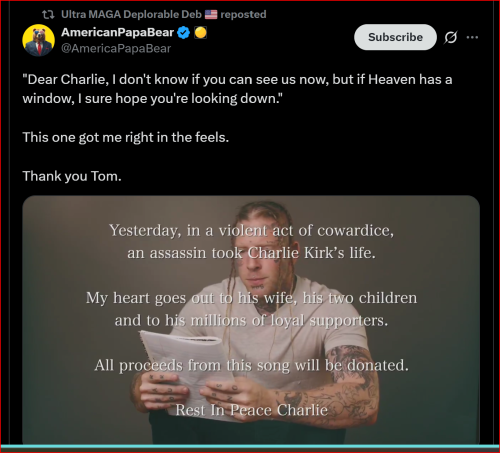Open the bear-in-suit profile avatar

click(39, 40)
